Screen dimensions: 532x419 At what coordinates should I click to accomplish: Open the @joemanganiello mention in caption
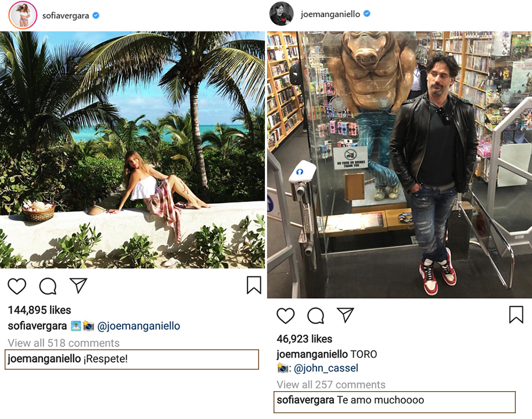pyautogui.click(x=138, y=326)
